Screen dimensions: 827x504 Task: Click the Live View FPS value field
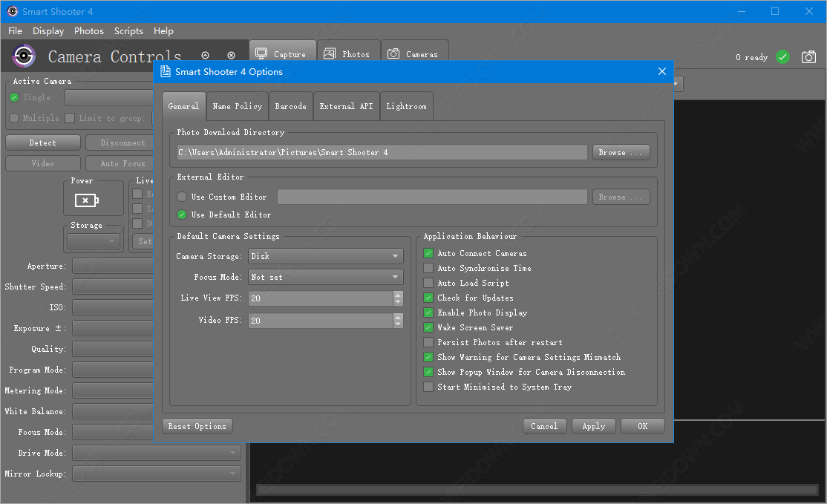coord(321,298)
